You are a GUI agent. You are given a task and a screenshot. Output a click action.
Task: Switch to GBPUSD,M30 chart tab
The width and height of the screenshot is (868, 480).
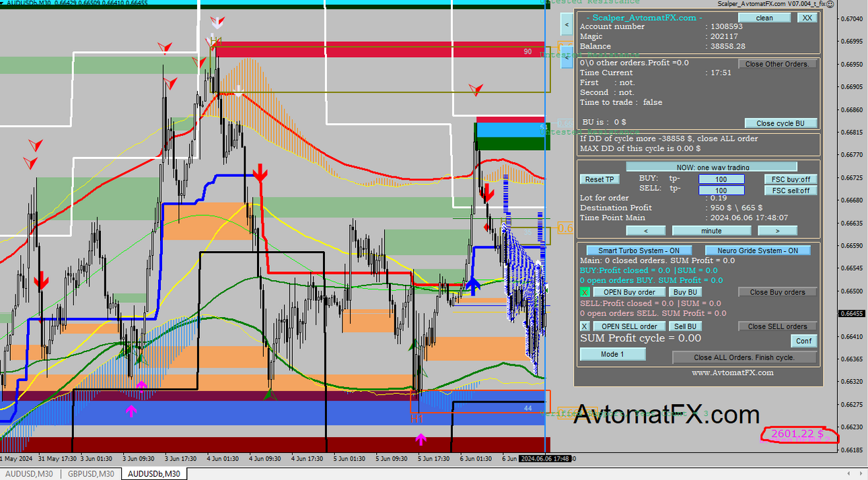[x=91, y=474]
